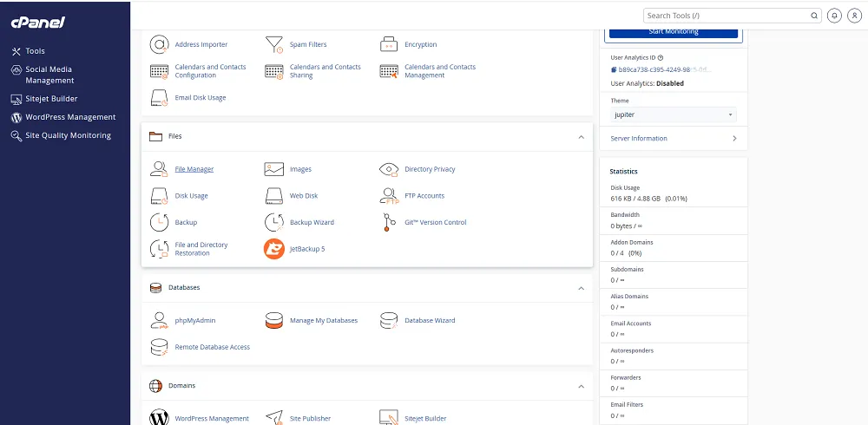This screenshot has width=868, height=425.
Task: Collapse the Files section chevron
Action: (x=581, y=137)
